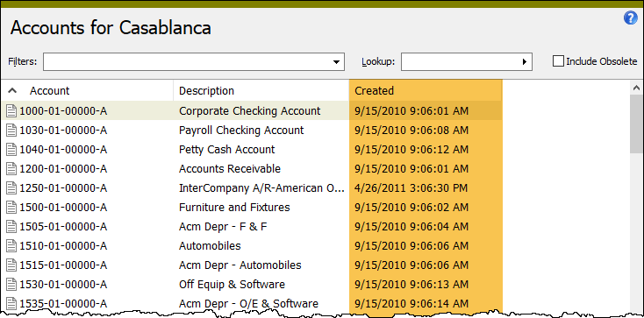Click the document icon for account 1030-01-00000-A
This screenshot has width=644, height=318.
(11, 130)
